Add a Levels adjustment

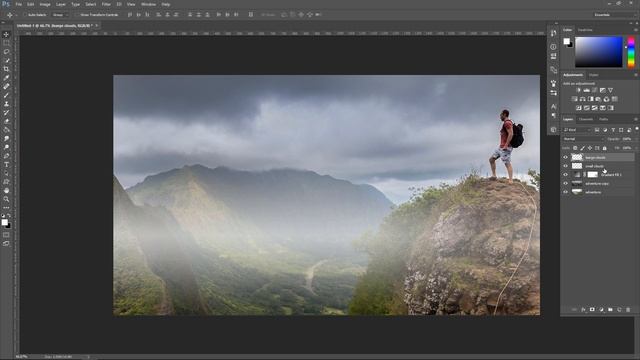tap(587, 90)
